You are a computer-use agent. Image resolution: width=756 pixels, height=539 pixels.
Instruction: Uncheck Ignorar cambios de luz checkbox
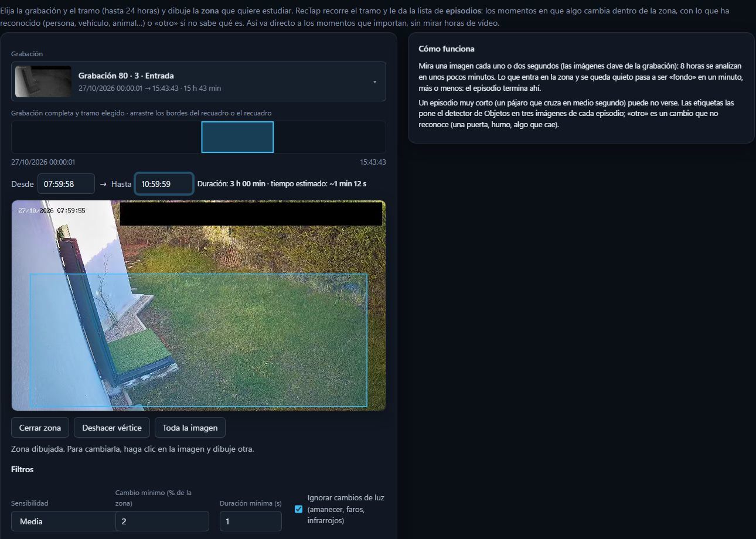298,509
